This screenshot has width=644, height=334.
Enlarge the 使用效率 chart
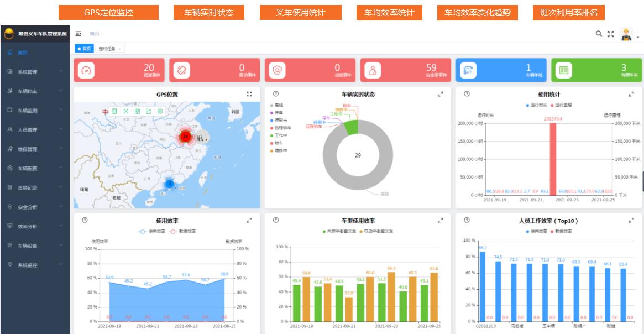(x=249, y=221)
